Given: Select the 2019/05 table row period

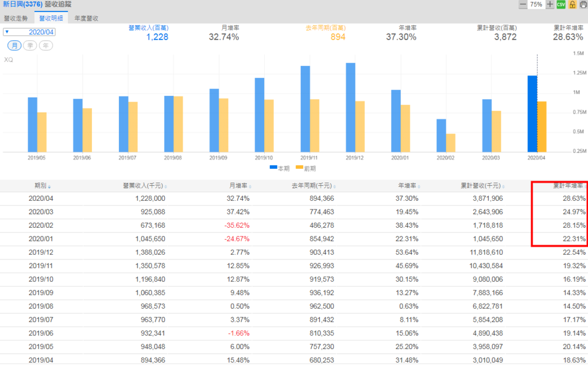Looking at the screenshot, I should click(41, 347).
